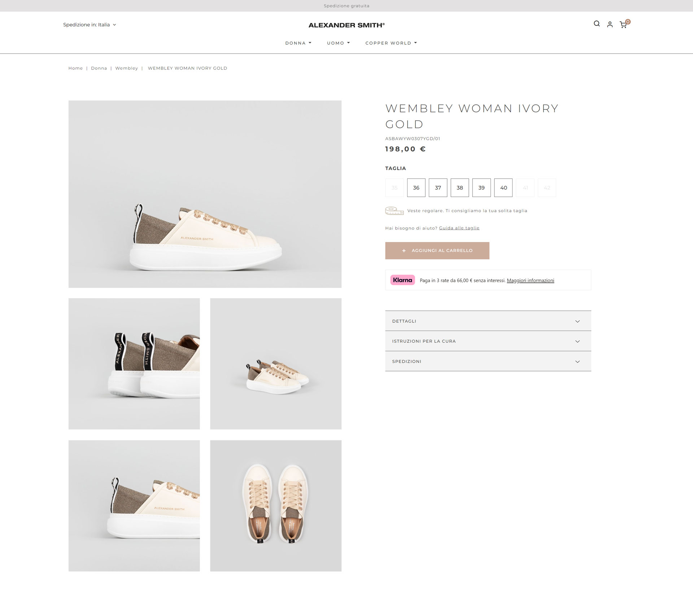Image resolution: width=693 pixels, height=616 pixels.
Task: Select unavailable size 42
Action: [547, 188]
